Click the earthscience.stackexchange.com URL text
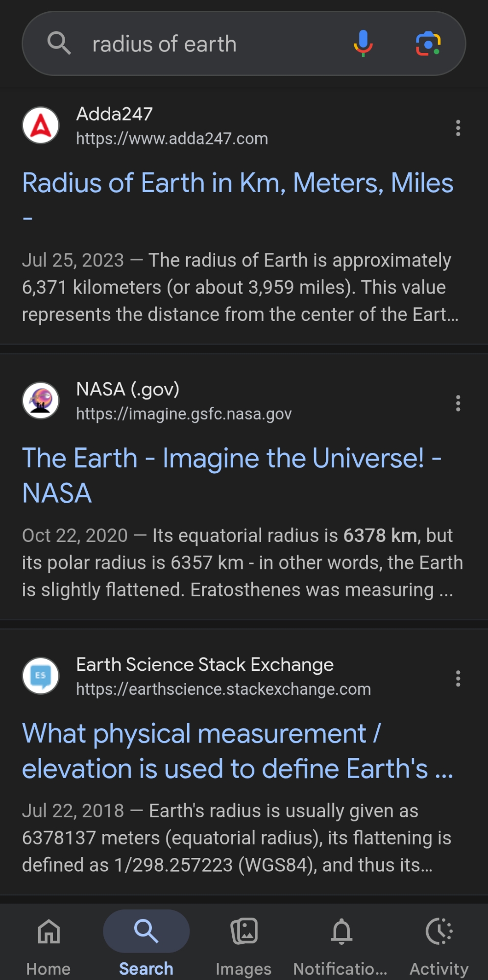The height and width of the screenshot is (980, 488). pyautogui.click(x=223, y=689)
